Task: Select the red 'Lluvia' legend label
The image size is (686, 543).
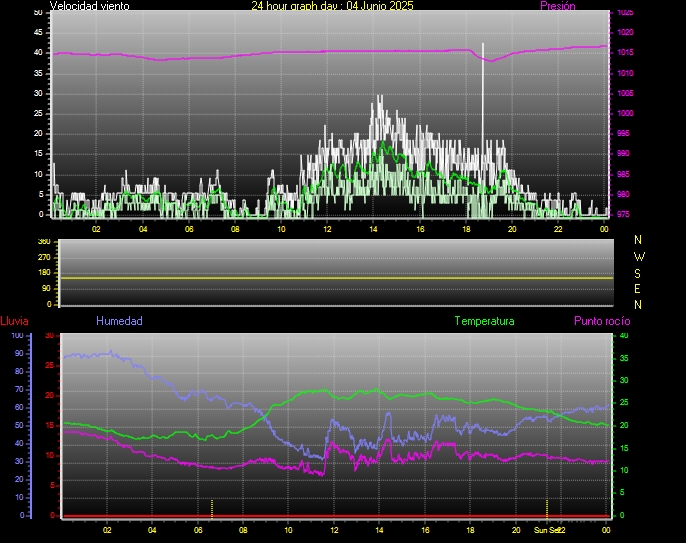Action: pyautogui.click(x=14, y=321)
